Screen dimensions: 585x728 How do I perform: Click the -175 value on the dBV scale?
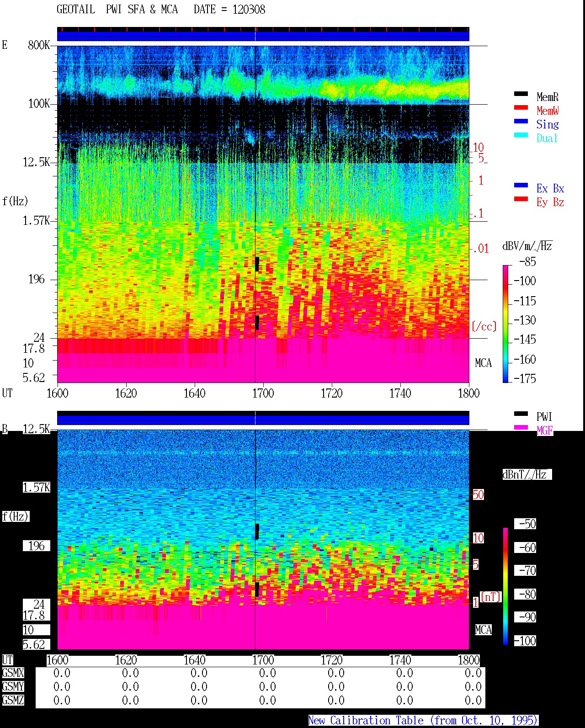[525, 378]
